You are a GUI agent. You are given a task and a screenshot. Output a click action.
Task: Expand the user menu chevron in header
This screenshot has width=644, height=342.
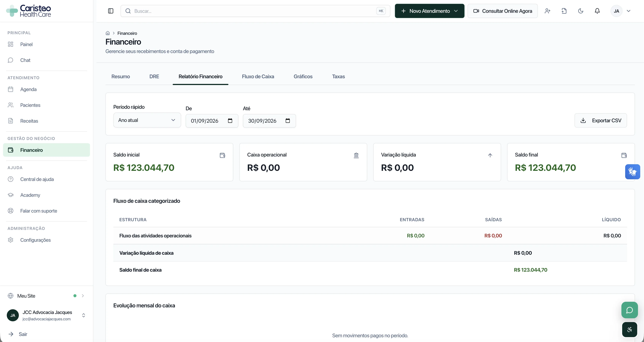(x=629, y=11)
